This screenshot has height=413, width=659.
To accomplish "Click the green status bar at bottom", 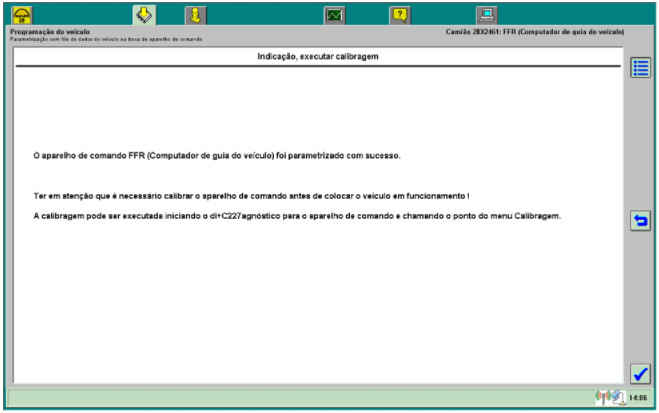I will click(300, 397).
